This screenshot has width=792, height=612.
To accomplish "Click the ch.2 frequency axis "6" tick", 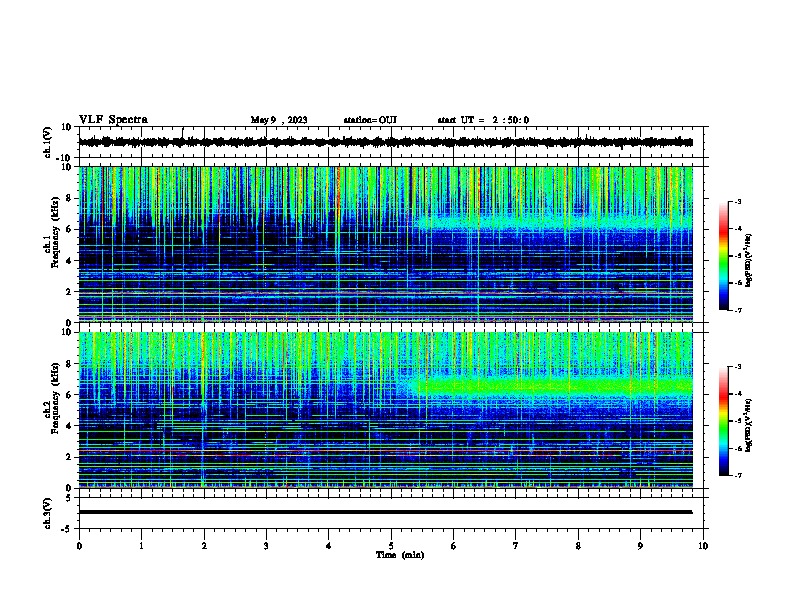I will click(x=70, y=395).
